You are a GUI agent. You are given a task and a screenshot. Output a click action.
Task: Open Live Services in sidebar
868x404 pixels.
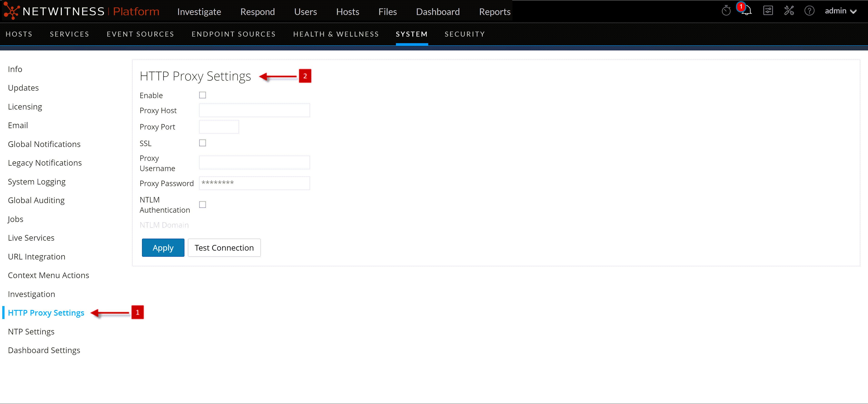31,238
